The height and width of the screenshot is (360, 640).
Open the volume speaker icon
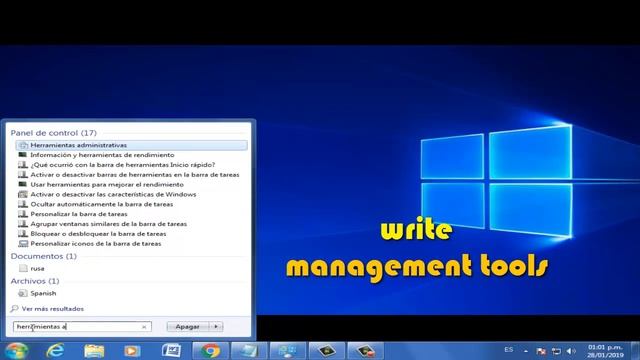pos(571,351)
